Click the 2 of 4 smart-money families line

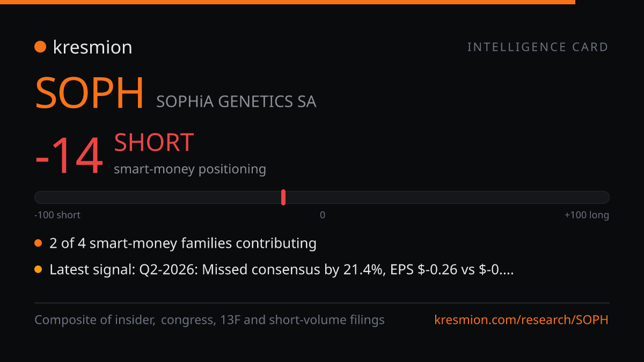183,243
